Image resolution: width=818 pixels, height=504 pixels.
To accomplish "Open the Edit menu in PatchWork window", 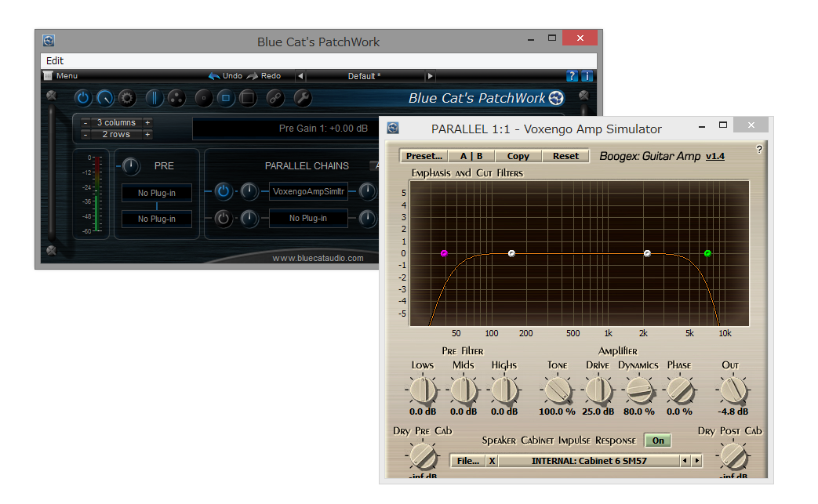I will 55,60.
